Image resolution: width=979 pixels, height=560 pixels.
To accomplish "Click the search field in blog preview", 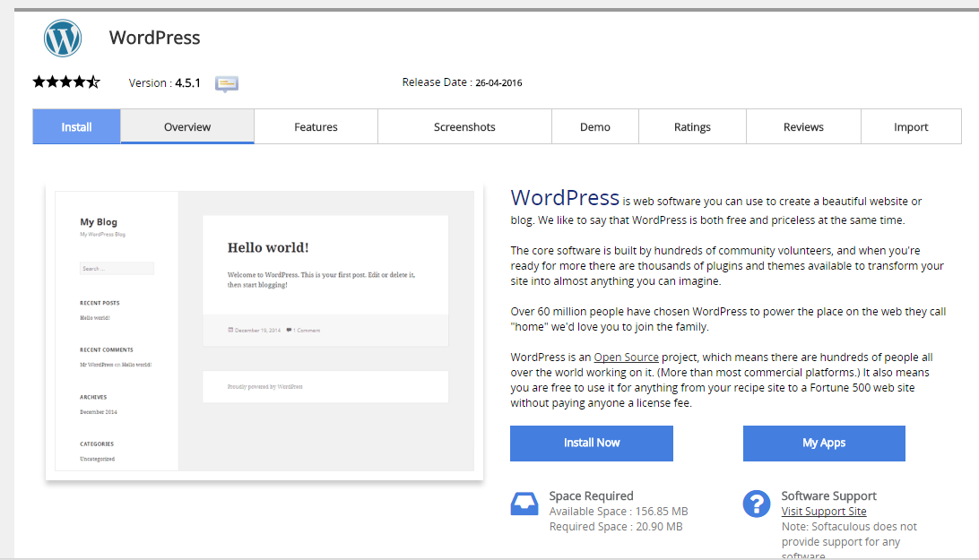I will click(117, 269).
